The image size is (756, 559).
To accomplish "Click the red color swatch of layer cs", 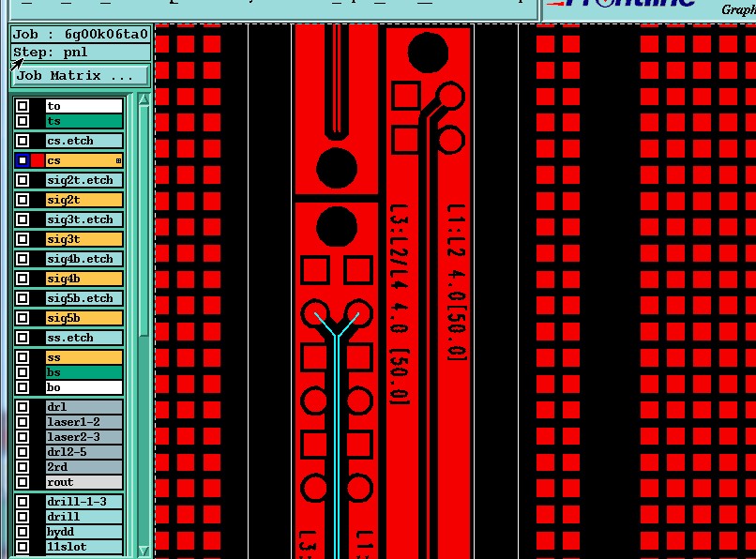I will (38, 160).
